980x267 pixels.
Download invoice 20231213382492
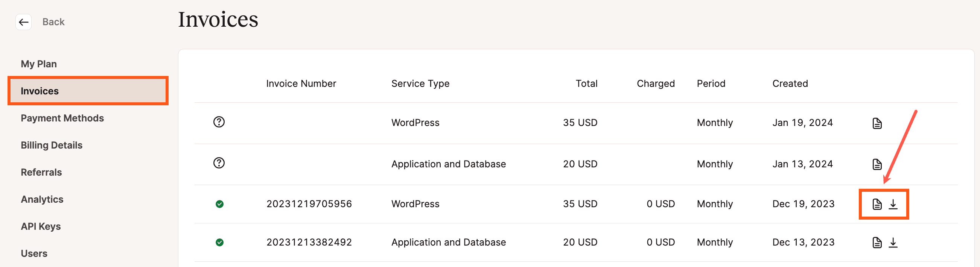[893, 243]
